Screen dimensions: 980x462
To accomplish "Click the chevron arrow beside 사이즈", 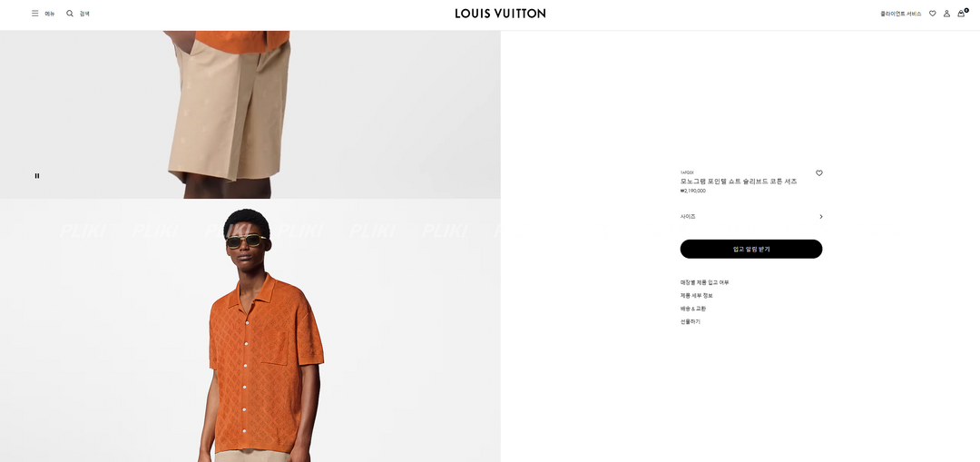I will tap(820, 216).
